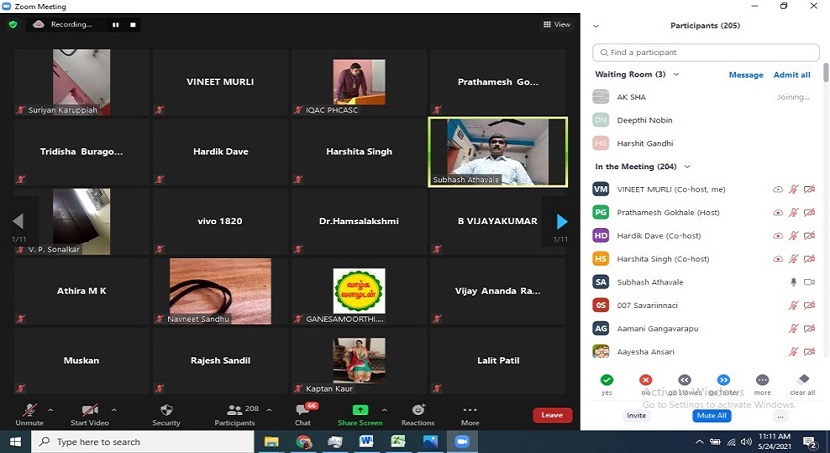
Task: Expand audio options arrow beside Unmute
Action: coord(50,410)
